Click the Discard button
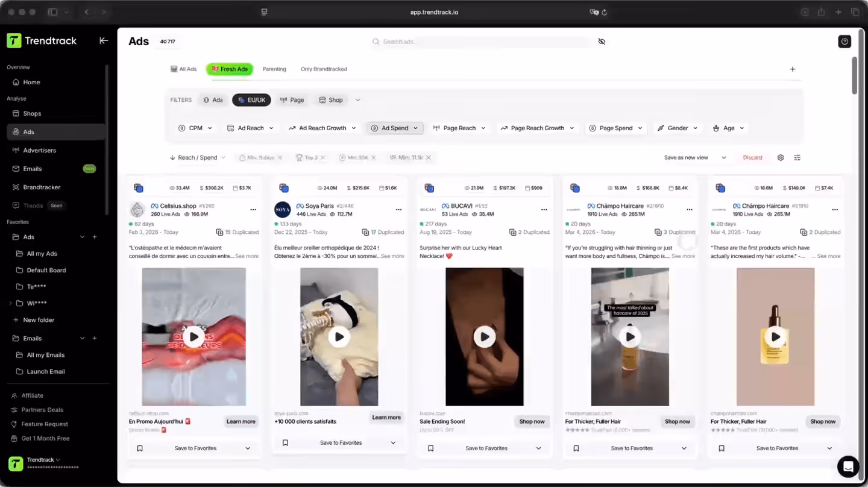Screen dimensions: 868x487 click(x=752, y=157)
